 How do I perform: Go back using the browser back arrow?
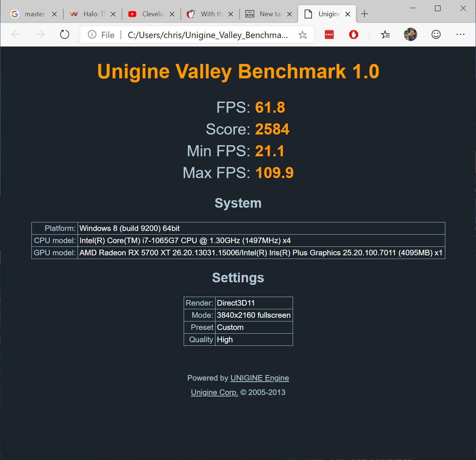pos(16,35)
